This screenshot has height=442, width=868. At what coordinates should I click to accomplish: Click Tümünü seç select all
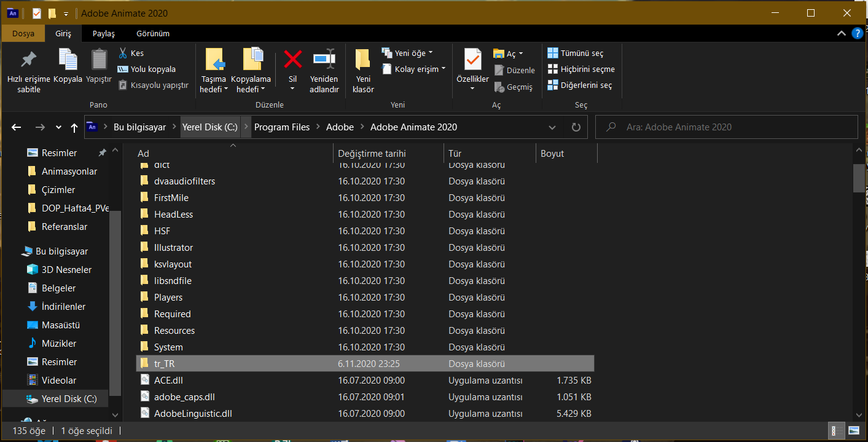pyautogui.click(x=576, y=53)
